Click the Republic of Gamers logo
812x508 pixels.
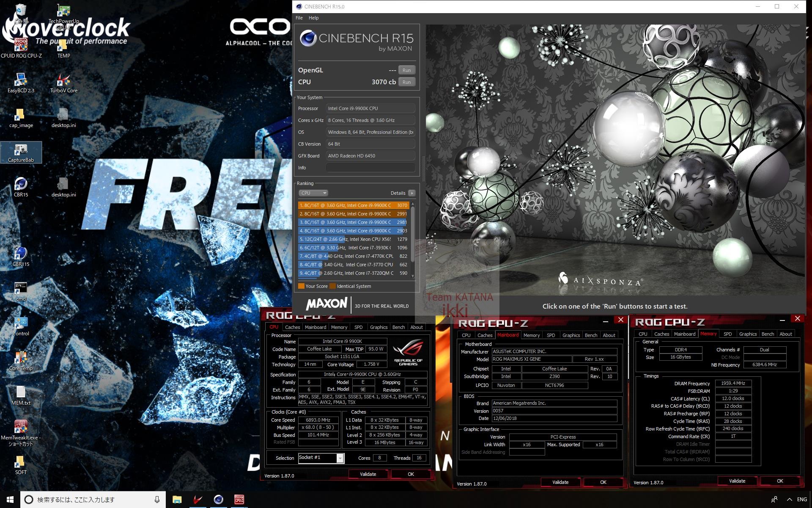(408, 352)
